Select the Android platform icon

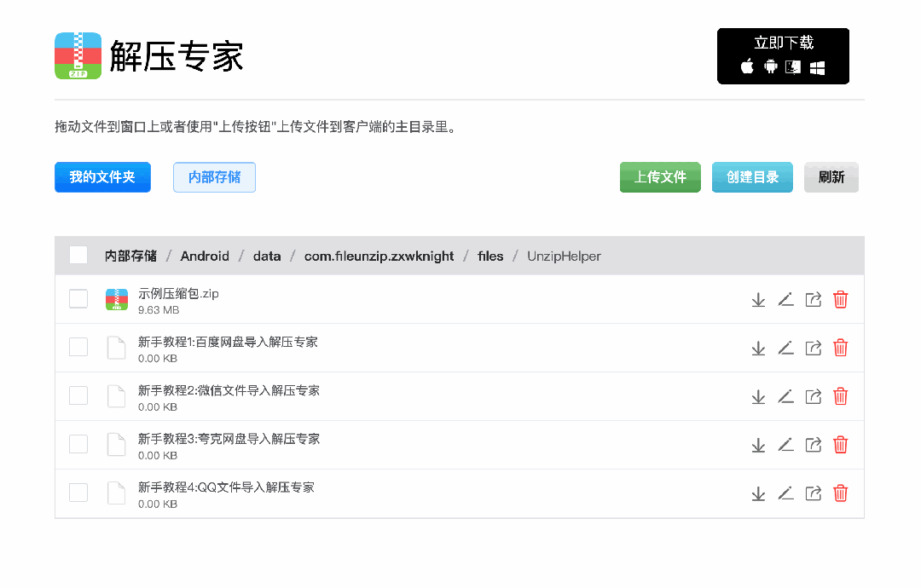pyautogui.click(x=771, y=66)
